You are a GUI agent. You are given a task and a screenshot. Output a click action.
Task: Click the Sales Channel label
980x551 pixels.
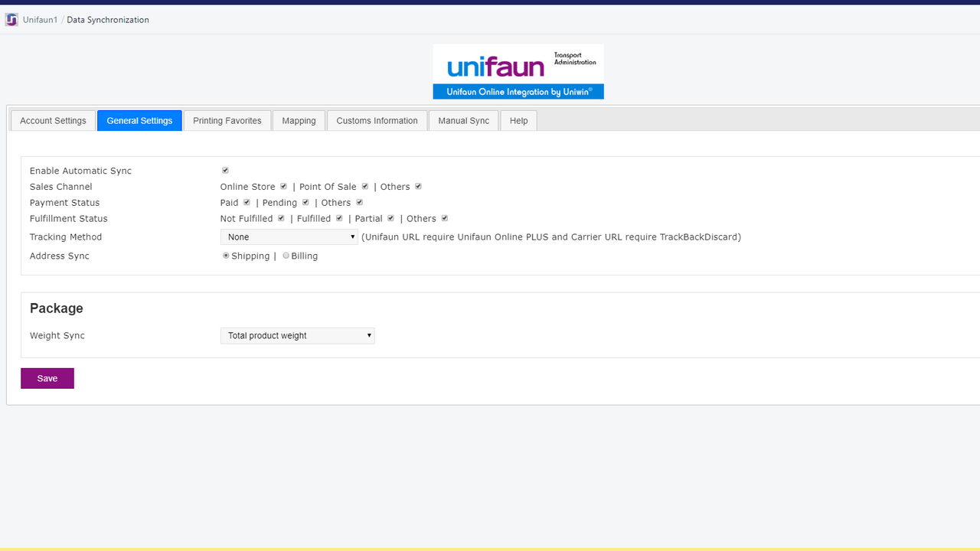61,187
